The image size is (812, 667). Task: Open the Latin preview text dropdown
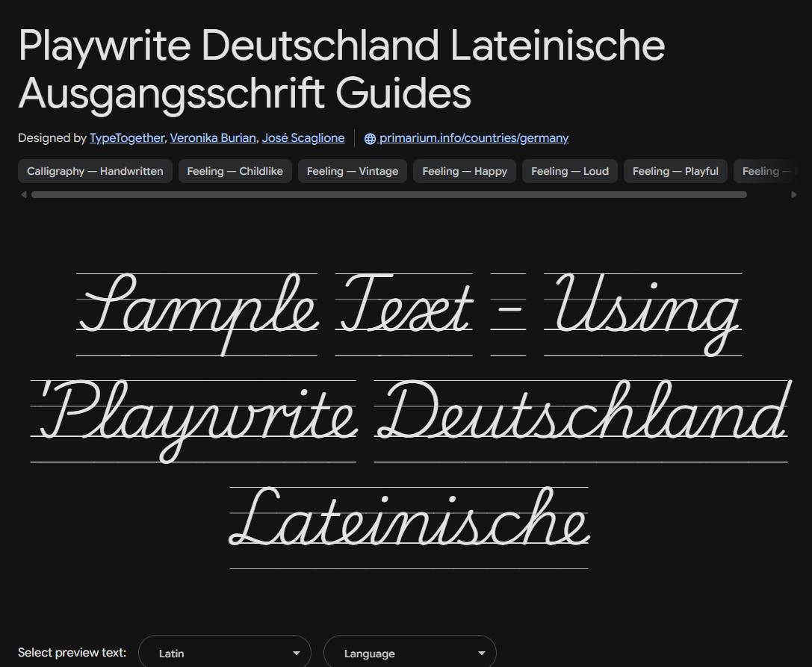click(225, 653)
